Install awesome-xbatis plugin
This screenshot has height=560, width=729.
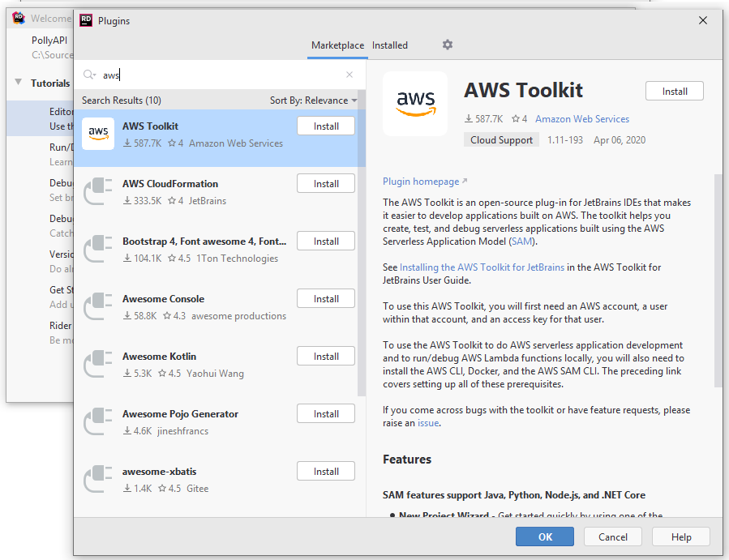326,471
